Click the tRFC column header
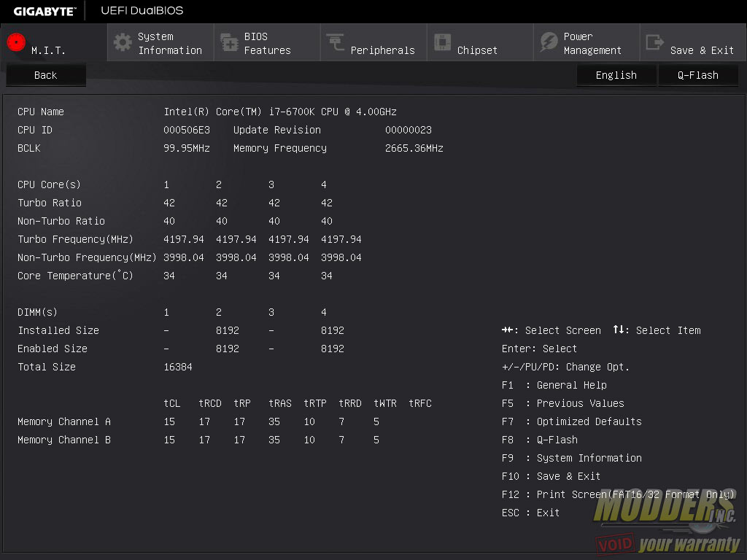Image resolution: width=747 pixels, height=560 pixels. [x=420, y=403]
